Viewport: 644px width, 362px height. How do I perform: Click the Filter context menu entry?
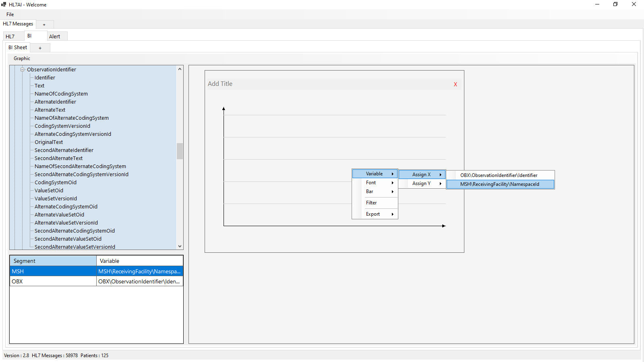(371, 203)
